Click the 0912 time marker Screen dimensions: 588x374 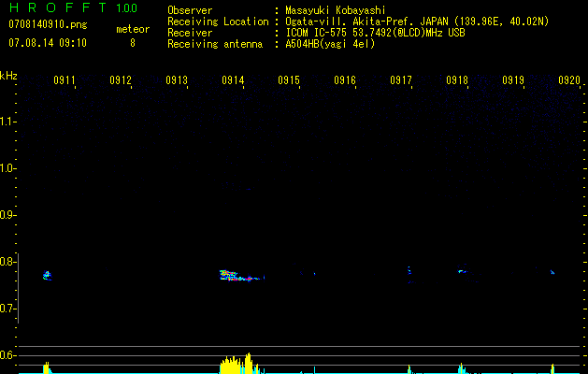click(x=121, y=80)
